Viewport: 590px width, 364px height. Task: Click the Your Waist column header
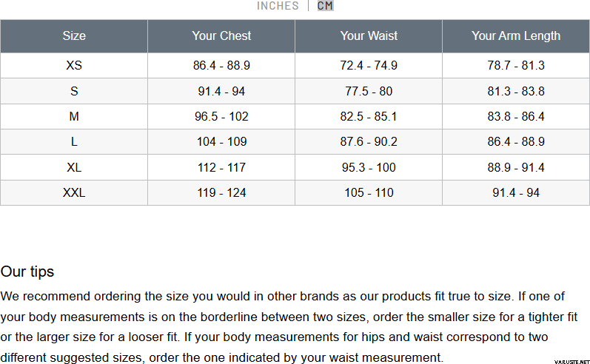coord(369,36)
